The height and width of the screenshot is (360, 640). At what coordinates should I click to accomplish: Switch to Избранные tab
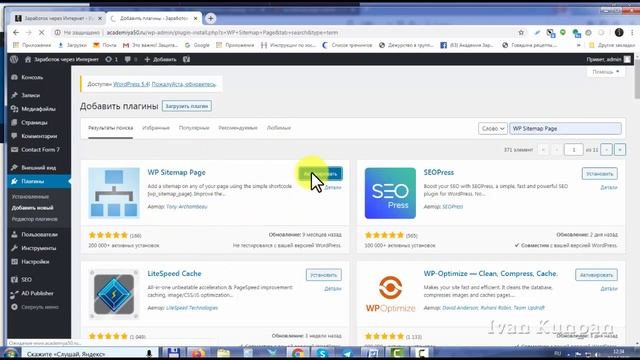pyautogui.click(x=156, y=128)
